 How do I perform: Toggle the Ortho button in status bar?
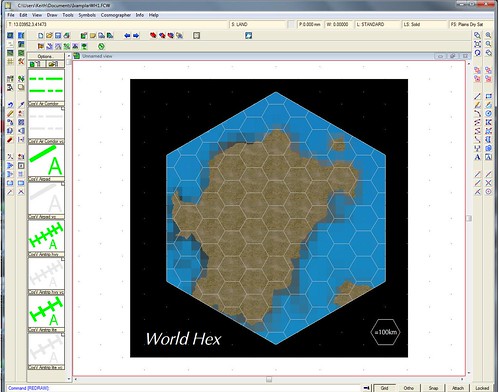409,388
